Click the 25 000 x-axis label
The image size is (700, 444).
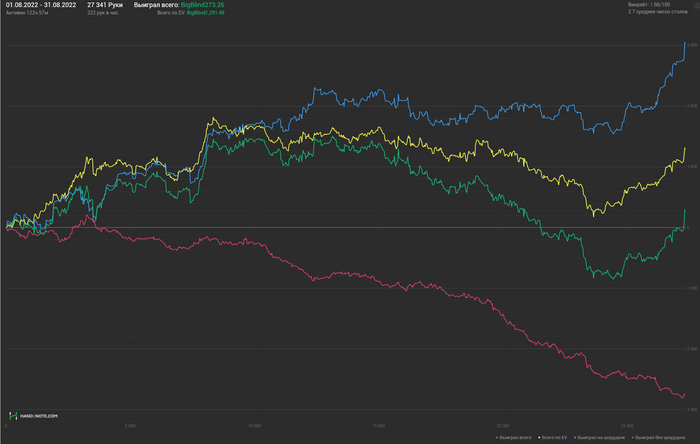(x=627, y=426)
